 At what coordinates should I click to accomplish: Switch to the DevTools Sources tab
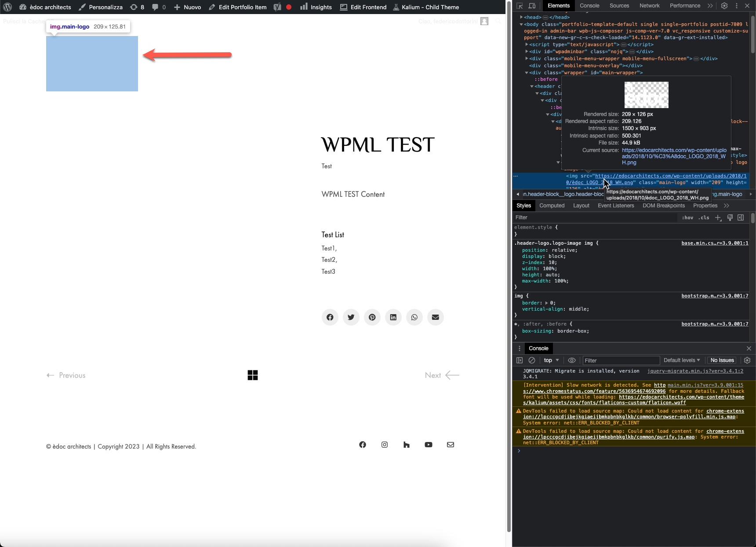point(619,6)
